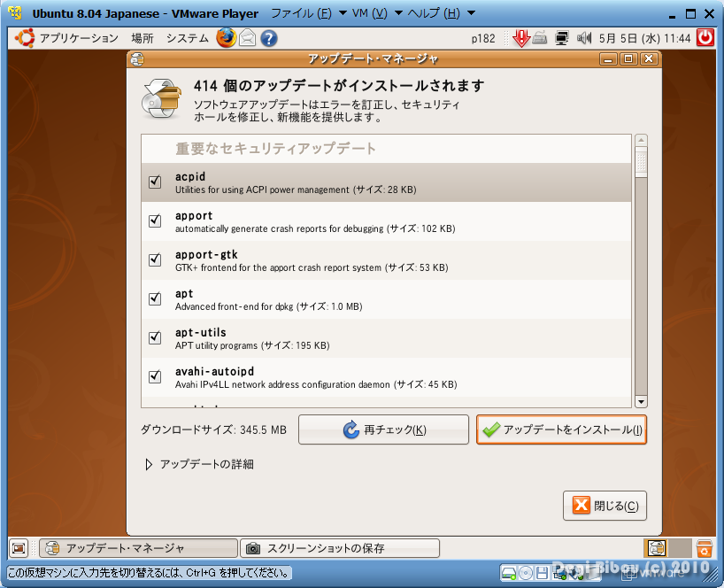Deselect the apt-utils checkbox
The width and height of the screenshot is (724, 588).
point(155,337)
